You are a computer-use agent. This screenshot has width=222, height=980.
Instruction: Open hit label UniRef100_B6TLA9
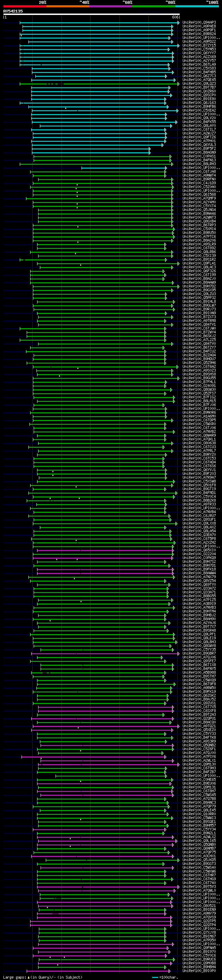[199, 65]
